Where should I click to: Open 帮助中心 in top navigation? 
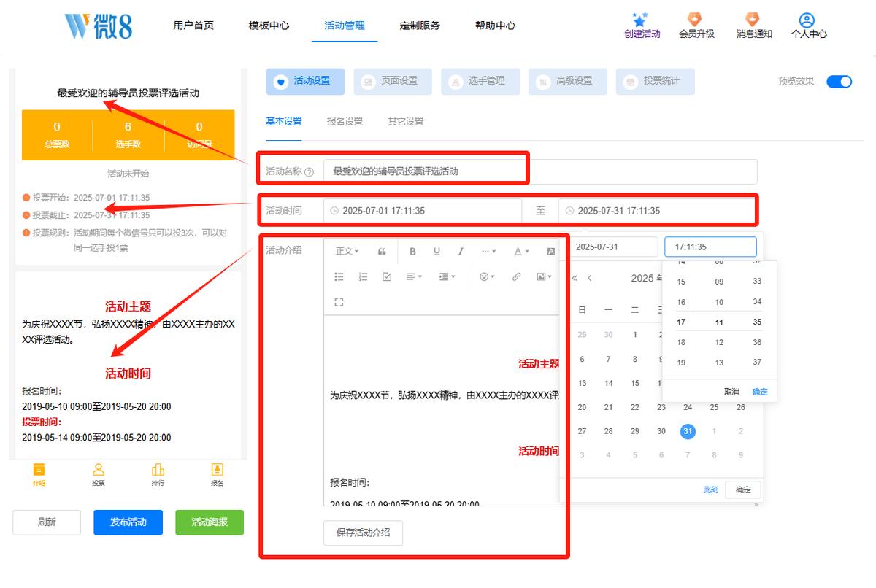tap(495, 26)
